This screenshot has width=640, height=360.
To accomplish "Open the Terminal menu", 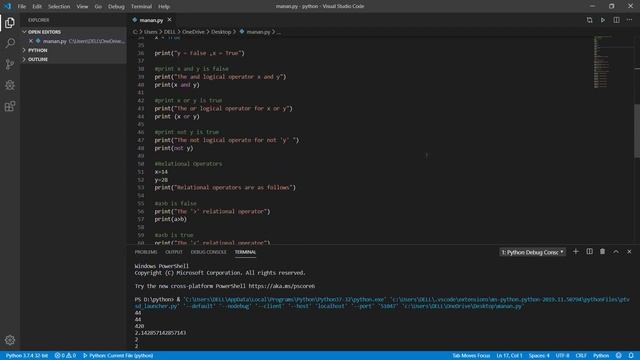I will tap(141, 7).
